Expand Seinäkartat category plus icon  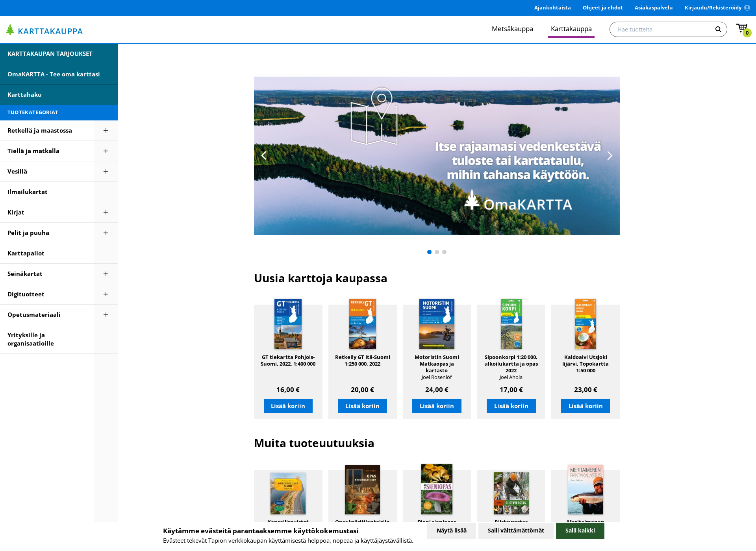[x=106, y=274]
